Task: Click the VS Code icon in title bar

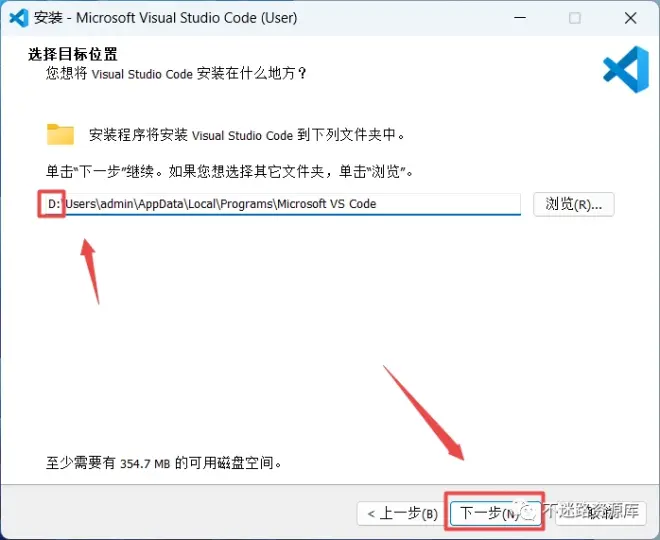Action: [19, 18]
